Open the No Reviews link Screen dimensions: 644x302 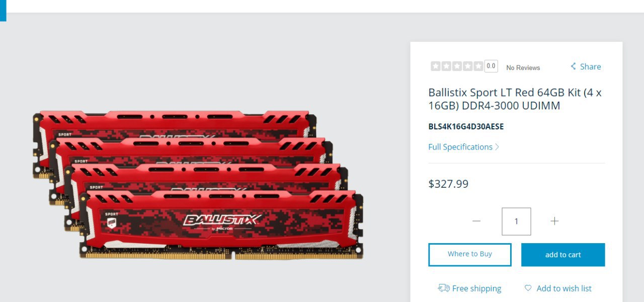[x=523, y=67]
